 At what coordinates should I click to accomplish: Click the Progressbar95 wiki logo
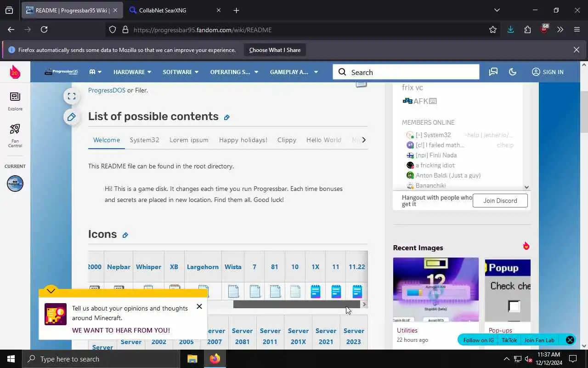61,72
